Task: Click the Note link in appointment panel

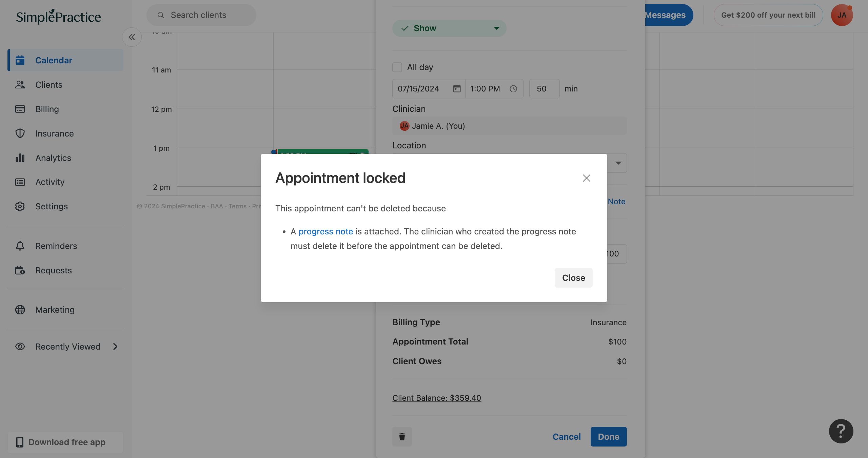Action: click(x=616, y=202)
